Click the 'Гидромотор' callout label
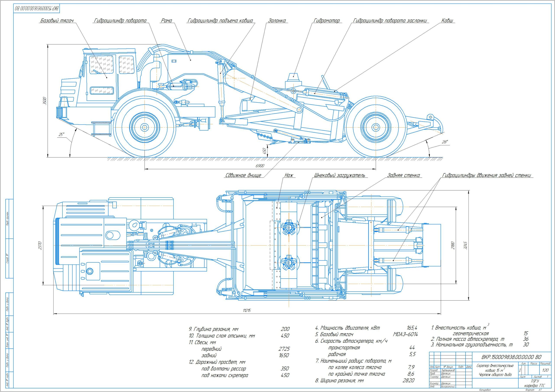This screenshot has width=555, height=392. [x=327, y=21]
